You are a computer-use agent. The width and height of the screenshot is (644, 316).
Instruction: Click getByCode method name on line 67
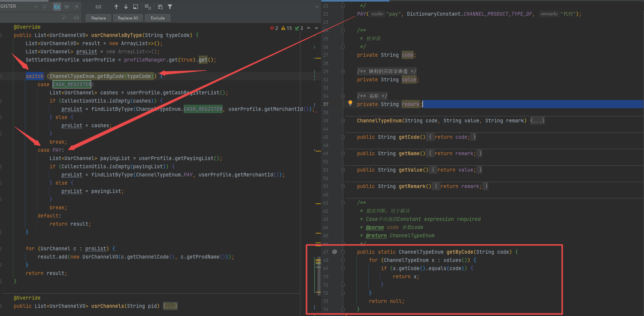(x=460, y=252)
